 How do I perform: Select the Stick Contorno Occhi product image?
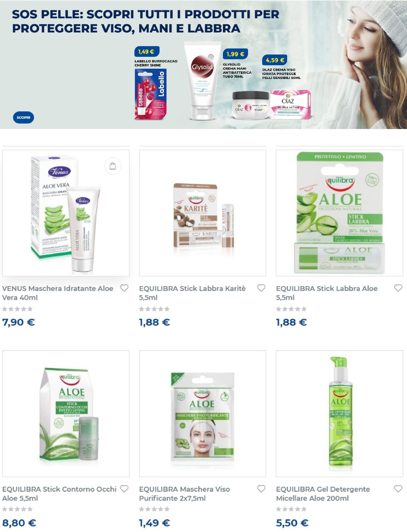click(66, 414)
